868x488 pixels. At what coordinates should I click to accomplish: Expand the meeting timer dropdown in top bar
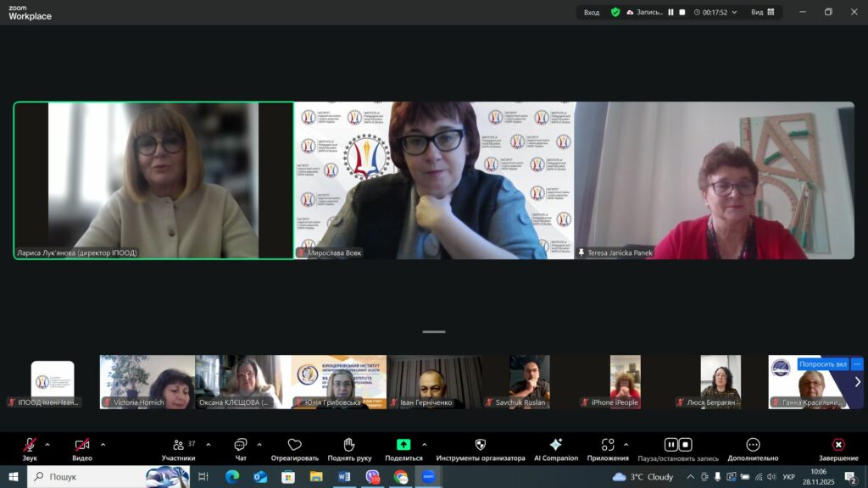pos(734,13)
